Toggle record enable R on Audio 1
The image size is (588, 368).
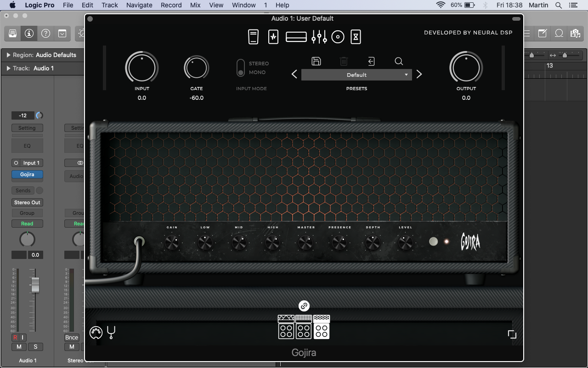pyautogui.click(x=15, y=338)
